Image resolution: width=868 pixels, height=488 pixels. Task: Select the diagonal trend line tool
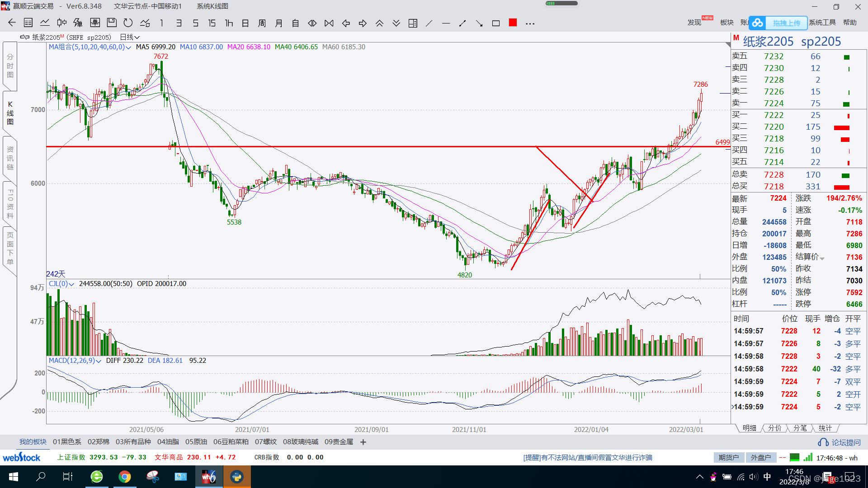click(x=429, y=23)
